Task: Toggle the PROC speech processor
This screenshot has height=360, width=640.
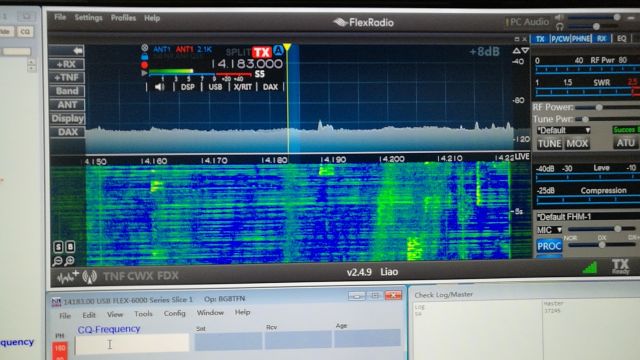Action: coord(549,246)
